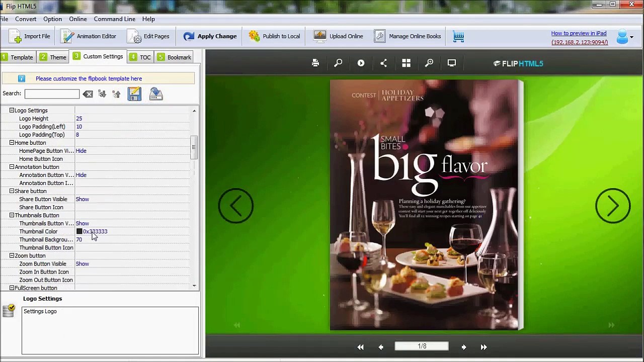Click the up arrow icon next to search
Image resolution: width=644 pixels, height=362 pixels.
(117, 94)
